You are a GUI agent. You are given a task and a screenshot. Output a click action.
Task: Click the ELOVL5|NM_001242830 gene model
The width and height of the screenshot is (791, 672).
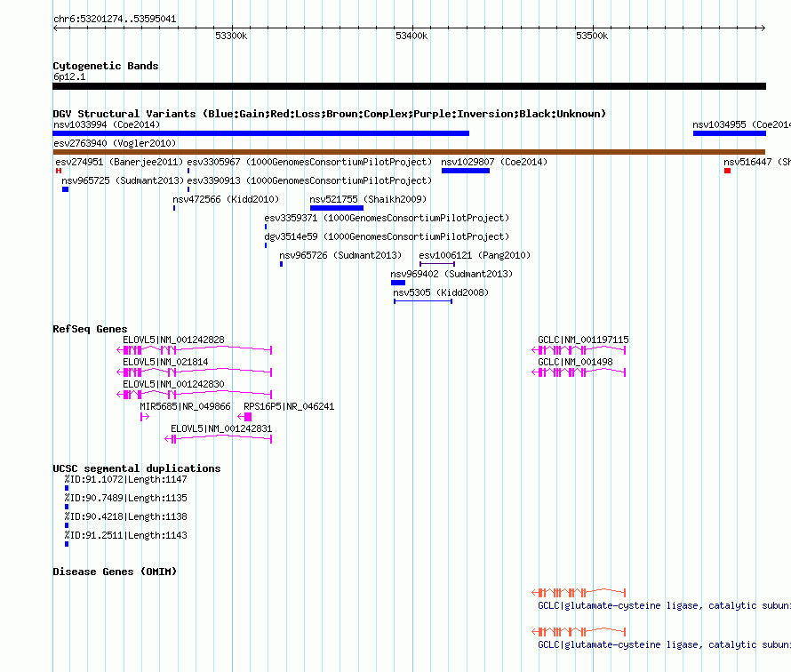(195, 395)
